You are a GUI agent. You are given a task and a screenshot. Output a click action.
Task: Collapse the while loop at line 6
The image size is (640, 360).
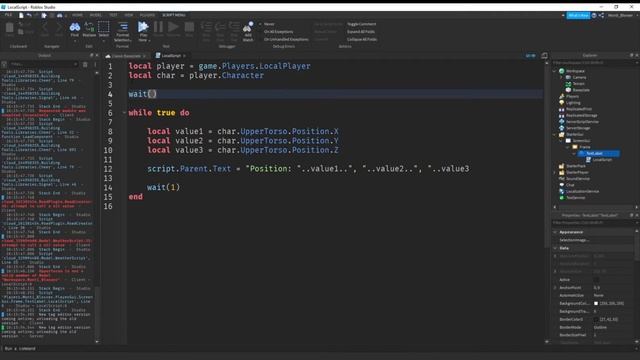124,113
